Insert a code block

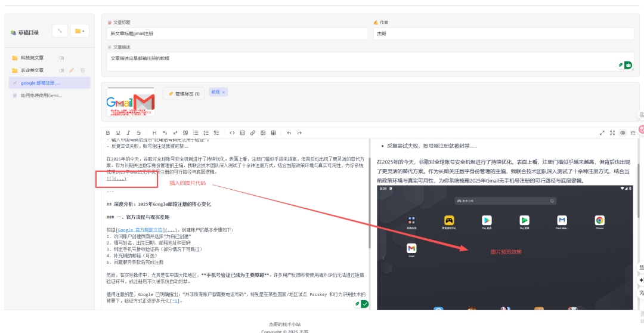tap(242, 133)
